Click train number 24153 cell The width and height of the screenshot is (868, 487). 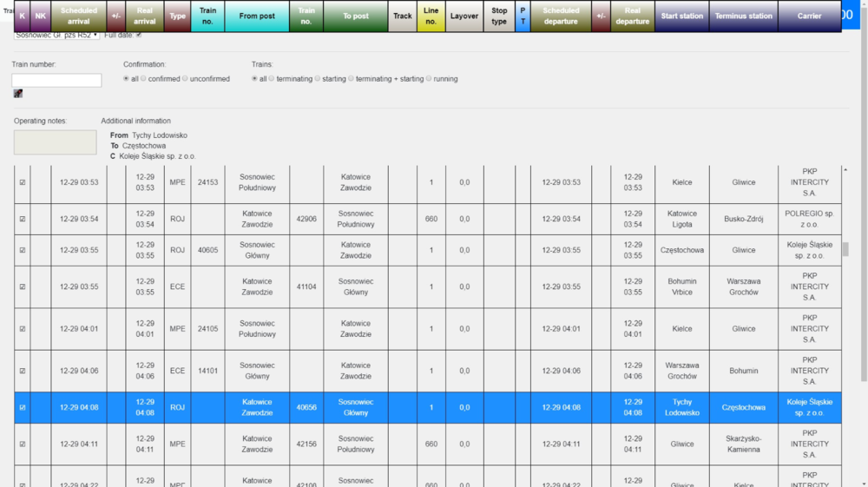pyautogui.click(x=207, y=182)
